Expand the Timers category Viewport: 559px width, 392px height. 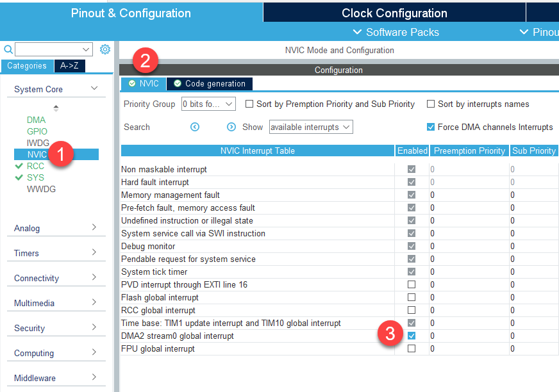(x=54, y=253)
